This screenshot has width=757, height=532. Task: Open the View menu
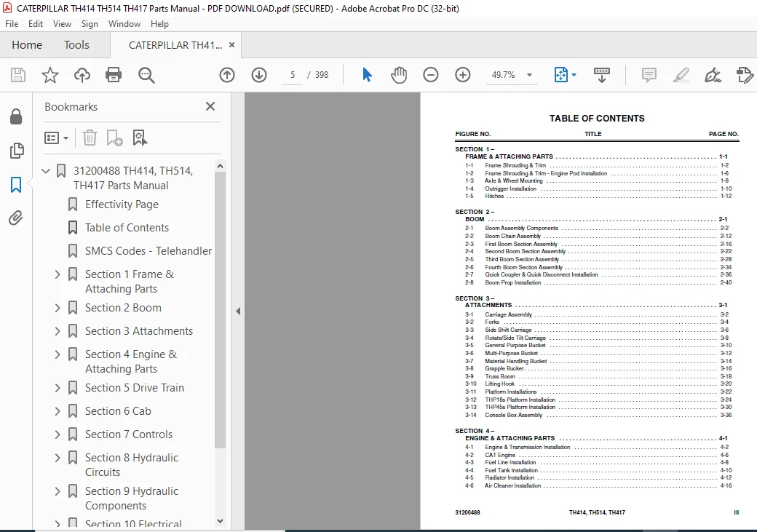(62, 24)
